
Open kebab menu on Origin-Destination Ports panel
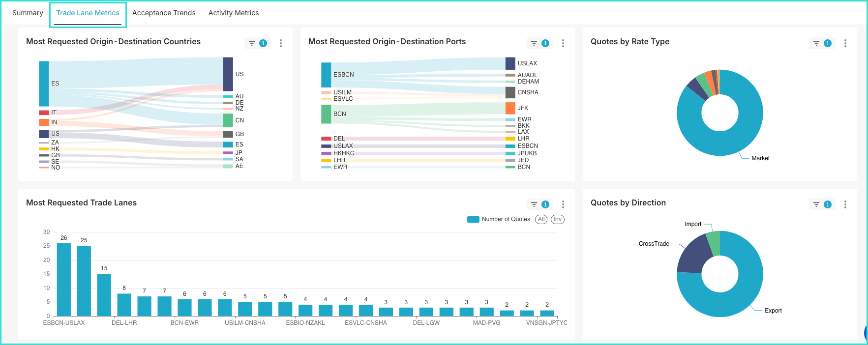pos(563,43)
